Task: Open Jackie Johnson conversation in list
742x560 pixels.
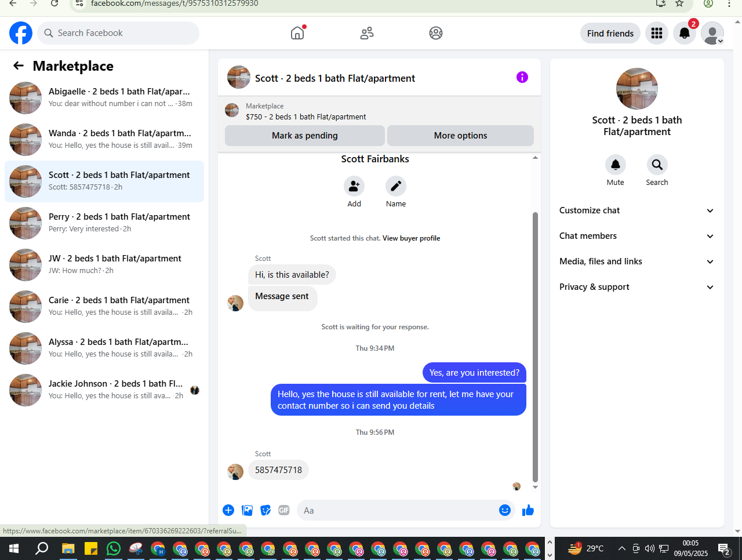Action: tap(104, 390)
